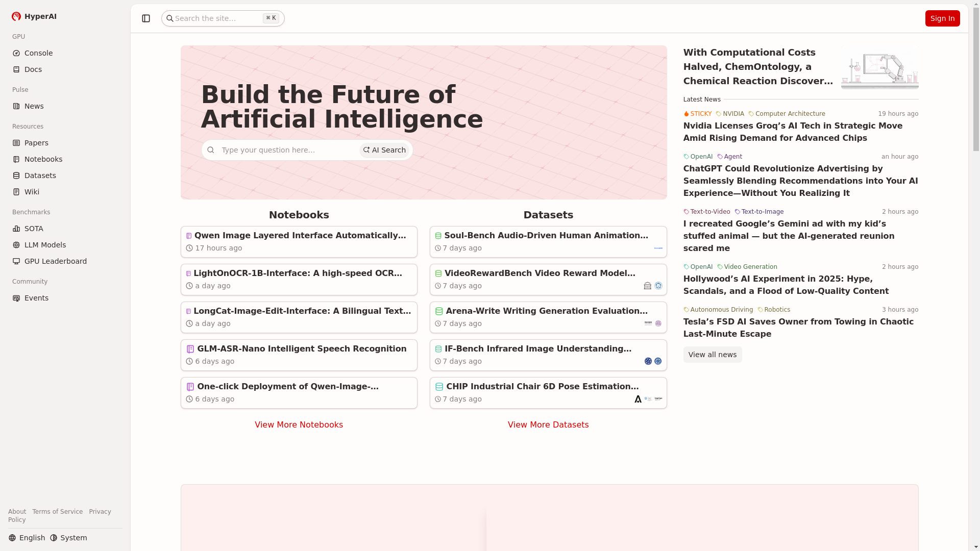This screenshot has height=551, width=980.
Task: Focus the Search the site field
Action: coord(223,18)
